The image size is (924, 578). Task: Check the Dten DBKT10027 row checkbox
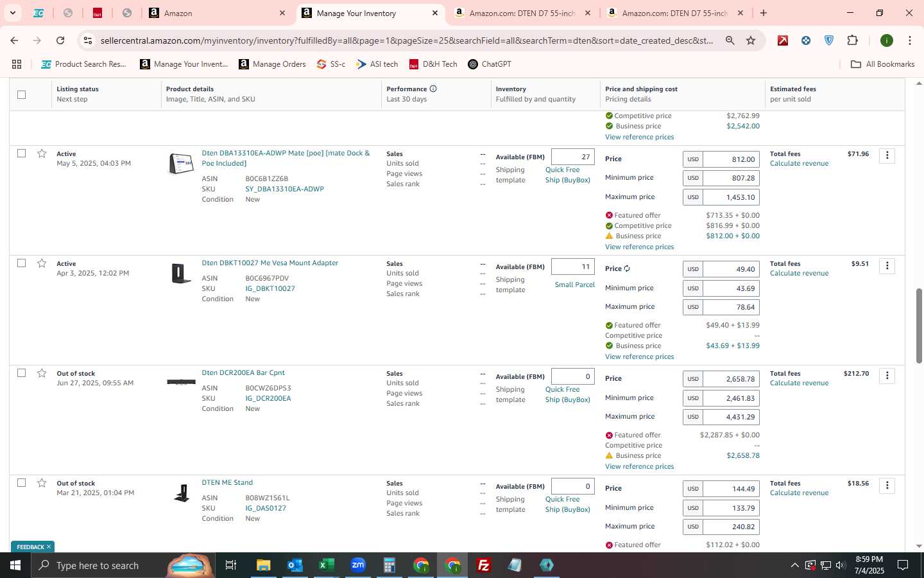point(21,263)
